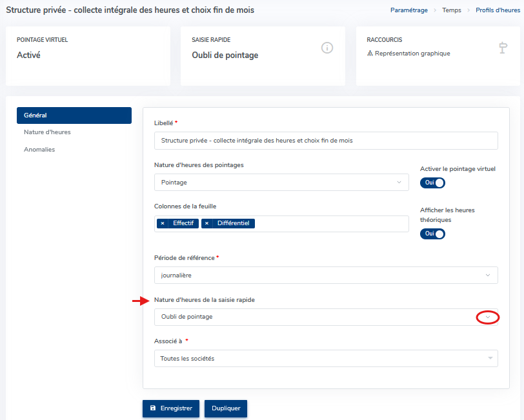Remove the Effectif column tag
This screenshot has height=420, width=524.
pyautogui.click(x=163, y=223)
